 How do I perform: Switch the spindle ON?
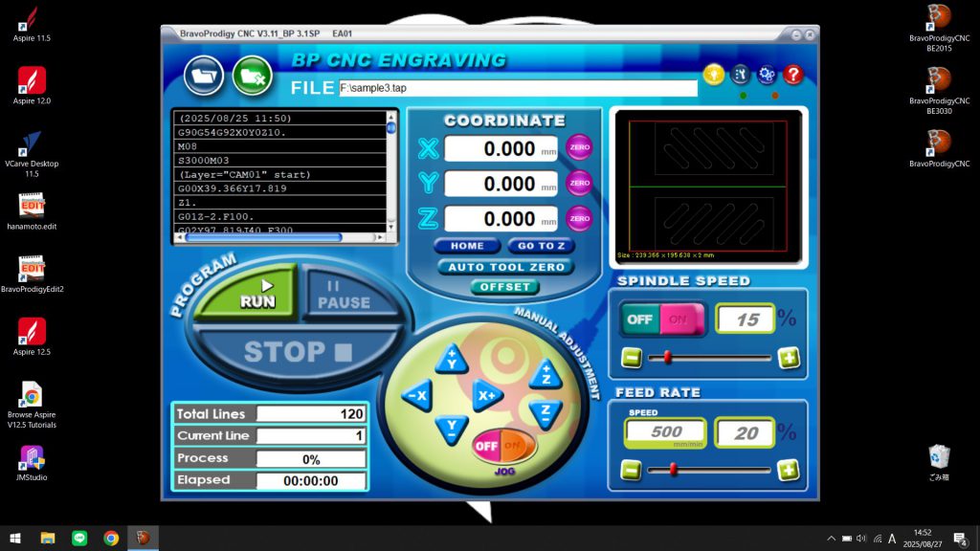[680, 320]
